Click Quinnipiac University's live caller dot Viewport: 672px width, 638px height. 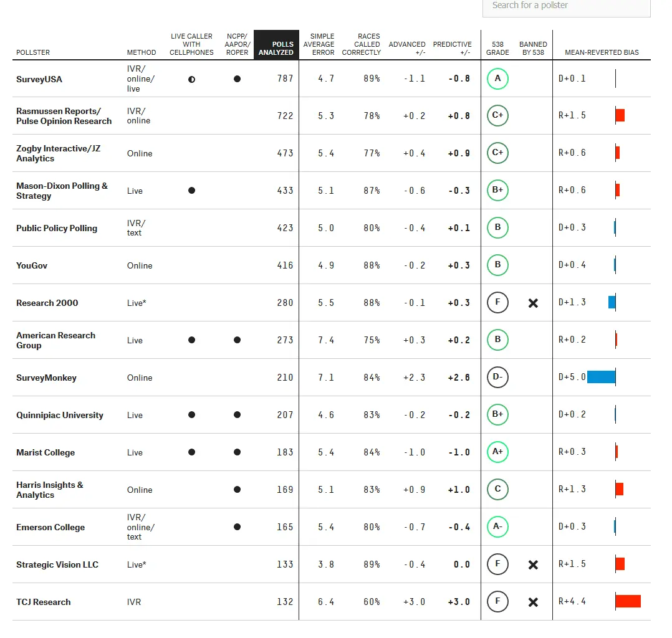[x=191, y=415]
